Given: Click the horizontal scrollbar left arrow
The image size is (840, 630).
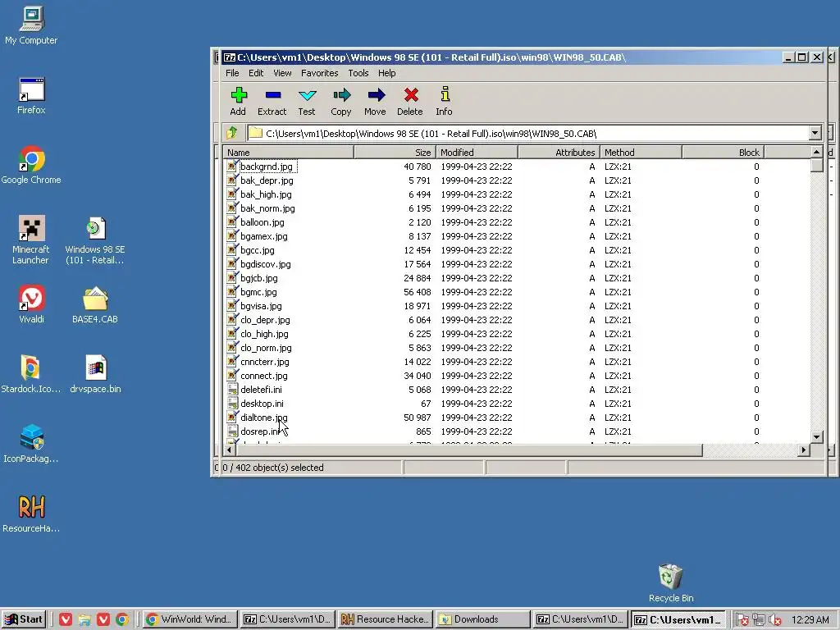Looking at the screenshot, I should (x=230, y=450).
